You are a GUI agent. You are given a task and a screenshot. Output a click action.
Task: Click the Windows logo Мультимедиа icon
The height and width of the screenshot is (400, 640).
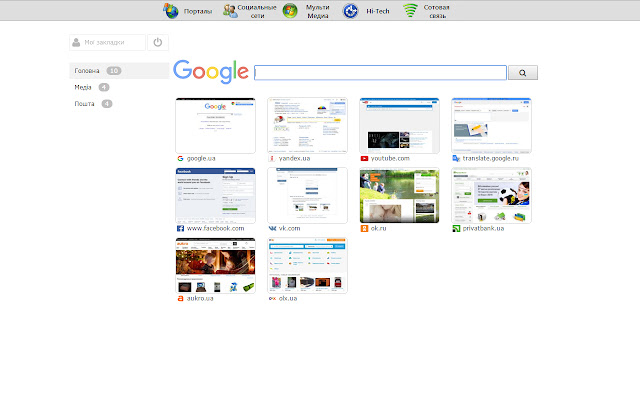pyautogui.click(x=290, y=11)
